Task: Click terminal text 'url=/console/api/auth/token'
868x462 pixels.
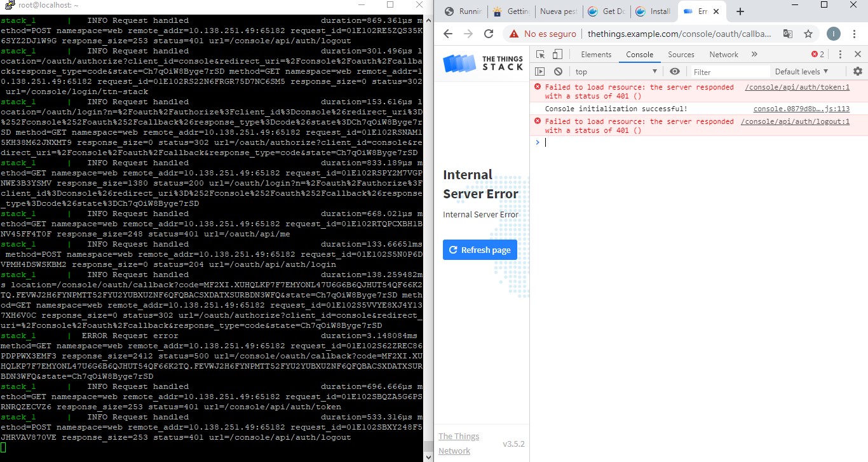Action: [x=271, y=407]
